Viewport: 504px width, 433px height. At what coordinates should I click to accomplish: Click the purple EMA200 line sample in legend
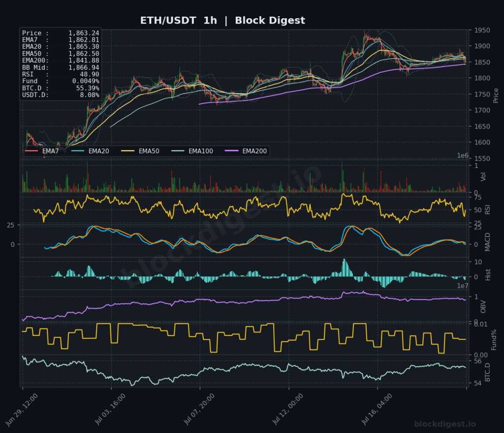[x=231, y=151]
